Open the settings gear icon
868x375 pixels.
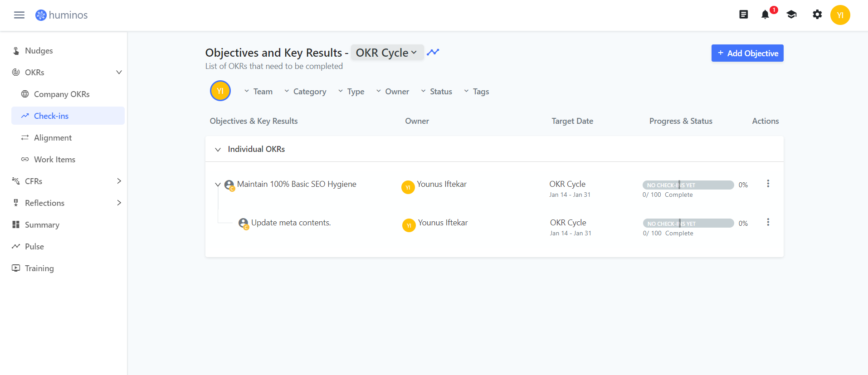[x=817, y=15]
